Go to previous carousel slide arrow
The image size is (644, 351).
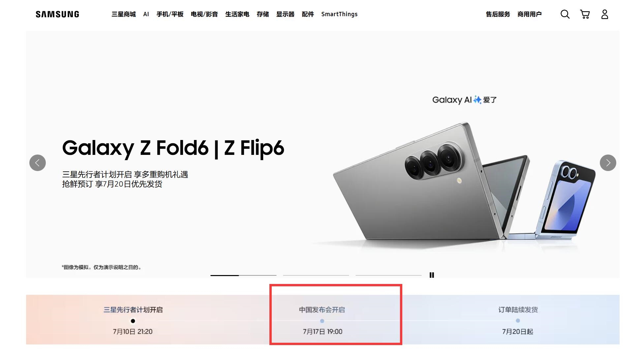coord(38,163)
